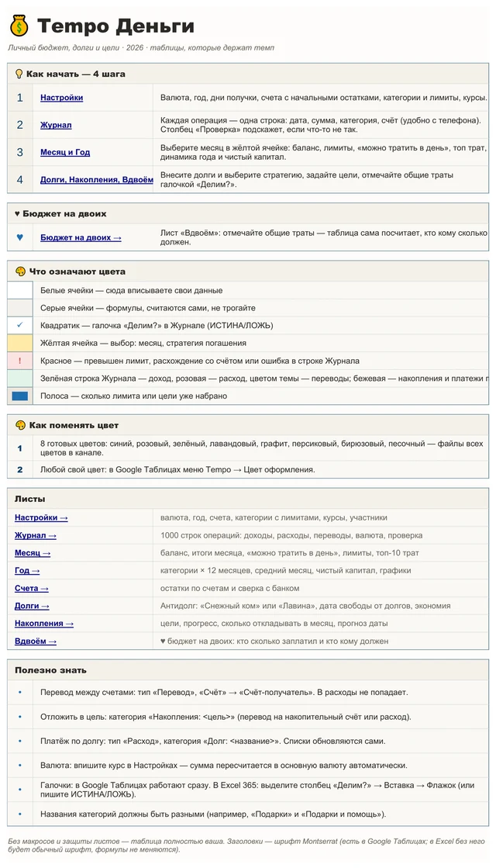Select the yellow sample cell
Viewport: 496px width, 868px height.
point(20,343)
